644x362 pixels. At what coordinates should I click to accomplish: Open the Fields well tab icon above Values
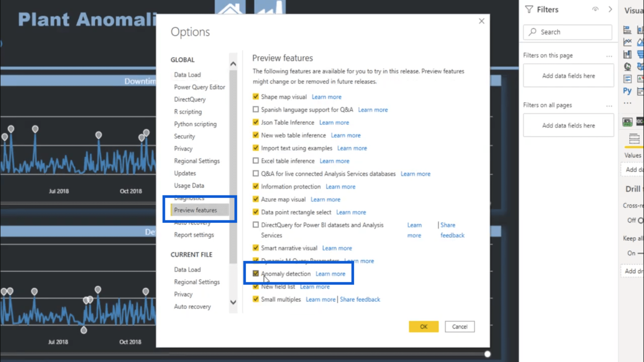pyautogui.click(x=634, y=139)
